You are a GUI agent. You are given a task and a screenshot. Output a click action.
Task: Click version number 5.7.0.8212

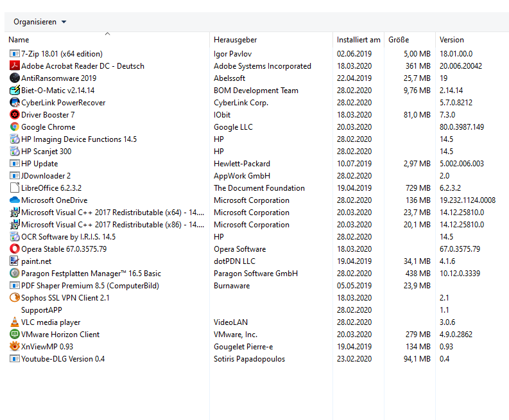click(x=456, y=103)
